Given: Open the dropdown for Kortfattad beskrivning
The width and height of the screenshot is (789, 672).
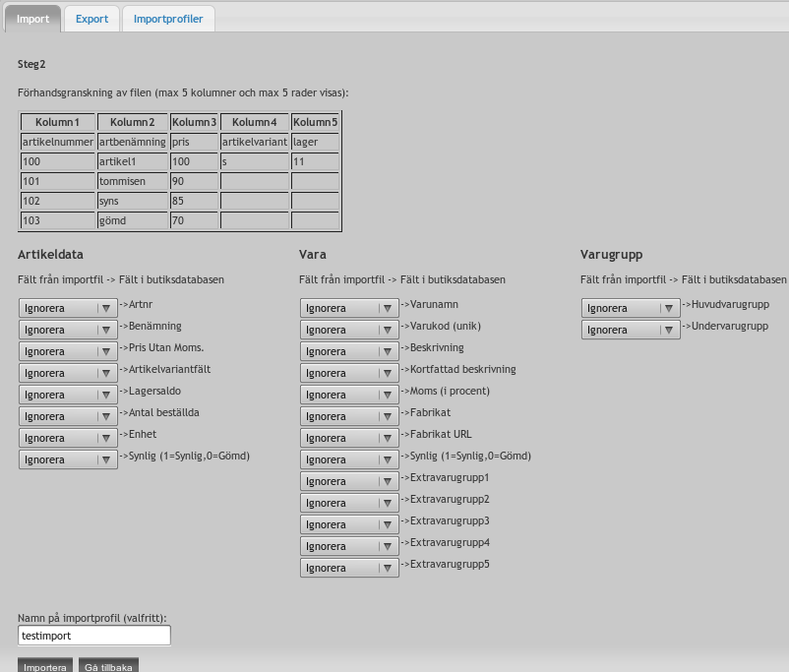Looking at the screenshot, I should pos(349,373).
